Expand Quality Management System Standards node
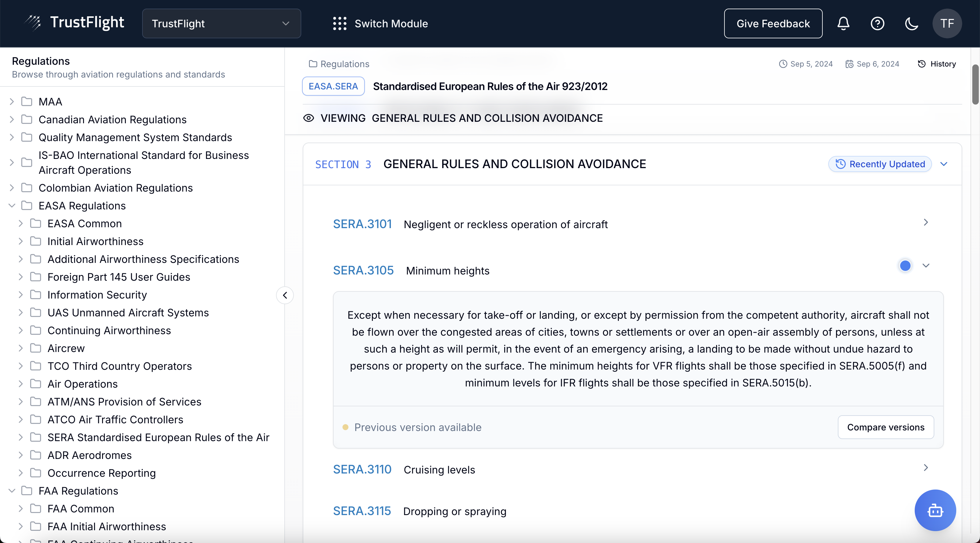The image size is (980, 543). (x=12, y=138)
